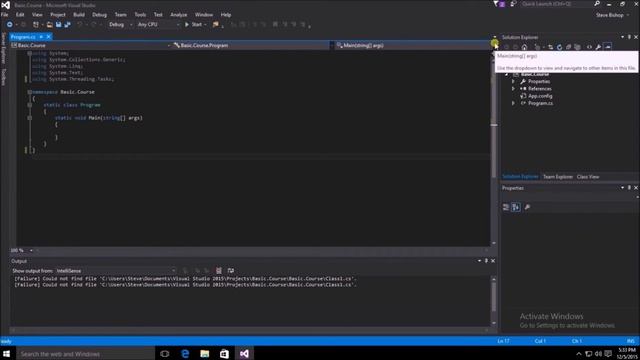Click the Collapse All icon in Solution Explorer
This screenshot has height=360, width=640.
(569, 47)
